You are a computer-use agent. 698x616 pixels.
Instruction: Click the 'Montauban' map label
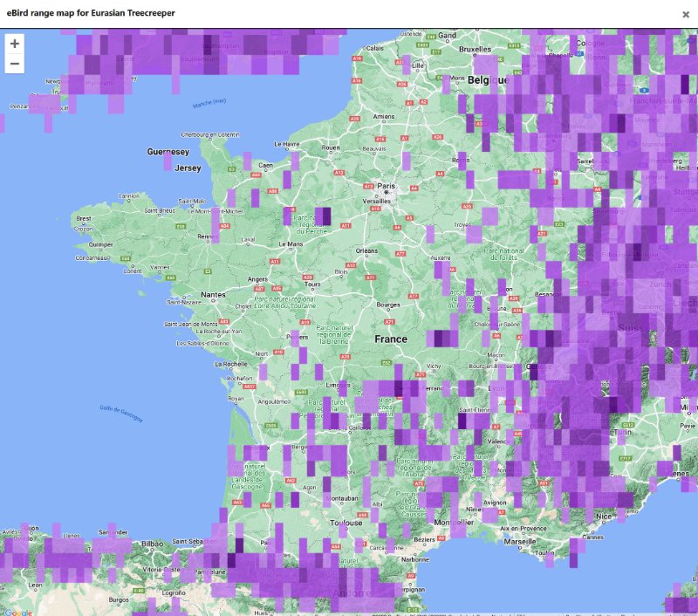point(342,498)
